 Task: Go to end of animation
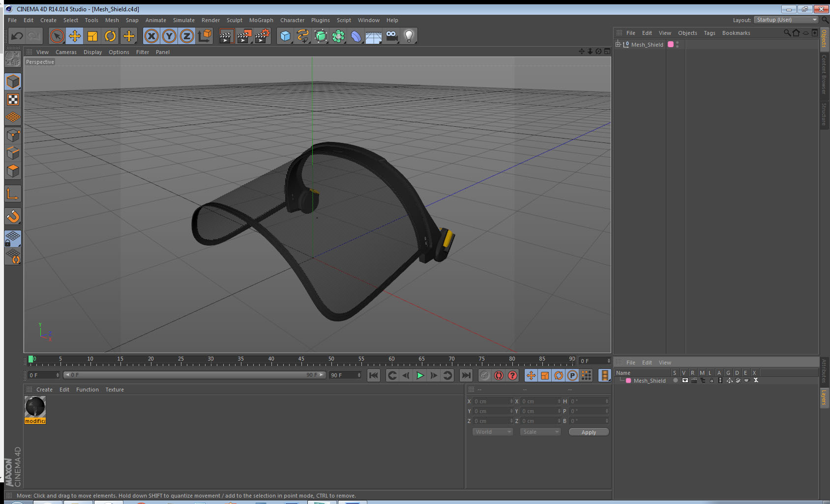click(466, 375)
